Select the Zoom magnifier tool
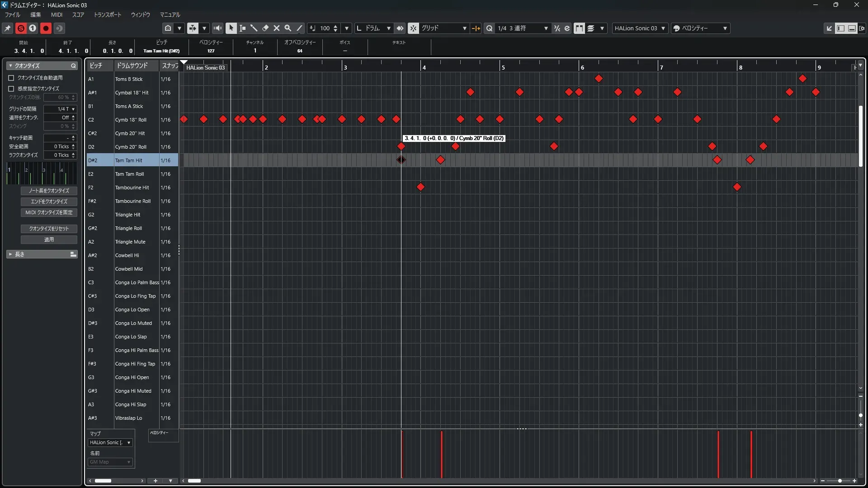868x488 pixels. (x=288, y=28)
